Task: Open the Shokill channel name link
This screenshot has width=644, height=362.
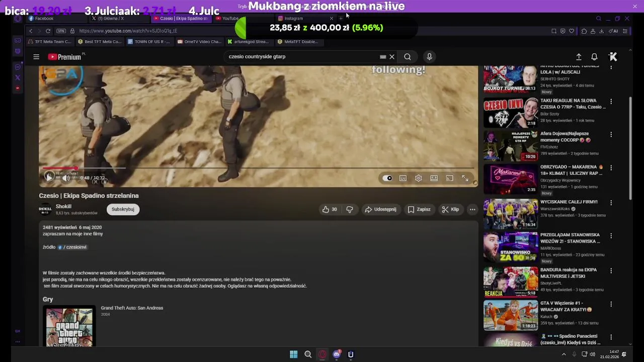Action: click(x=63, y=206)
